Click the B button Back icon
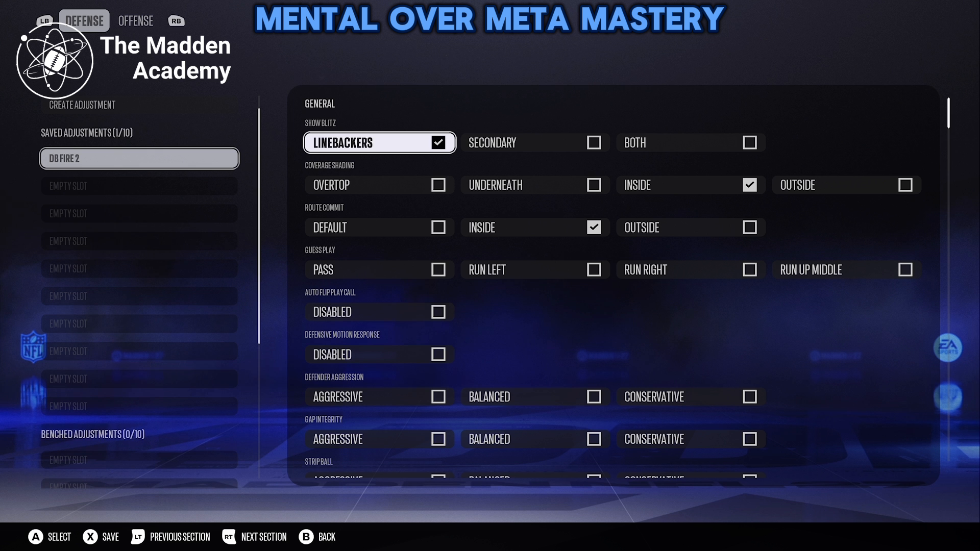The image size is (980, 551). click(306, 537)
